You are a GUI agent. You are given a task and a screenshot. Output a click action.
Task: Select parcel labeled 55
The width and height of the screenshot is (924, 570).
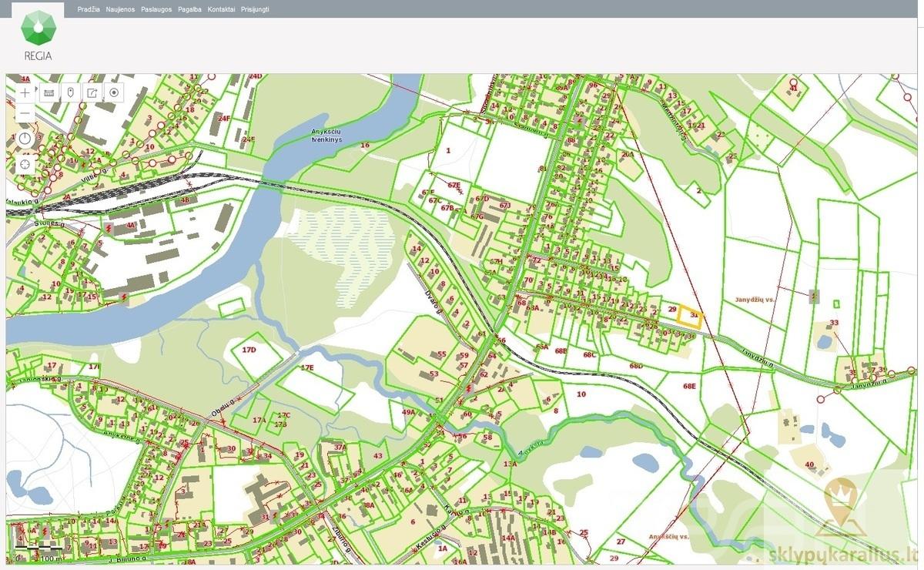tap(442, 354)
